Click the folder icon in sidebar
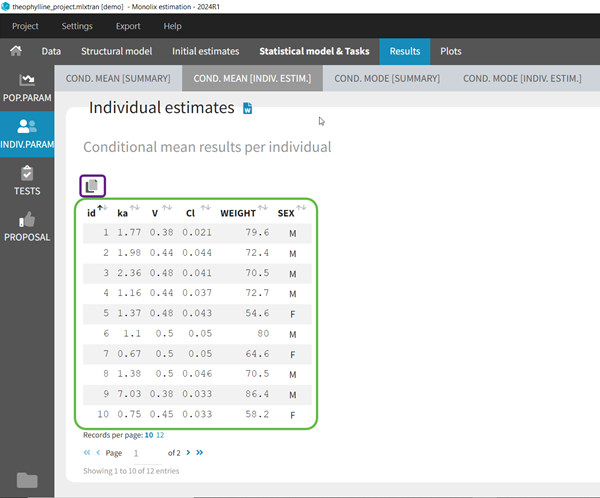This screenshot has height=498, width=600. 27,480
